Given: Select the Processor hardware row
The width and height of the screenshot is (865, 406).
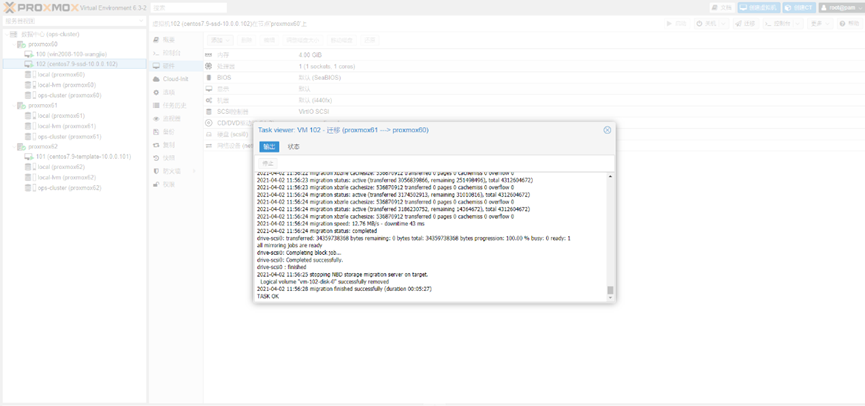Looking at the screenshot, I should pos(534,66).
